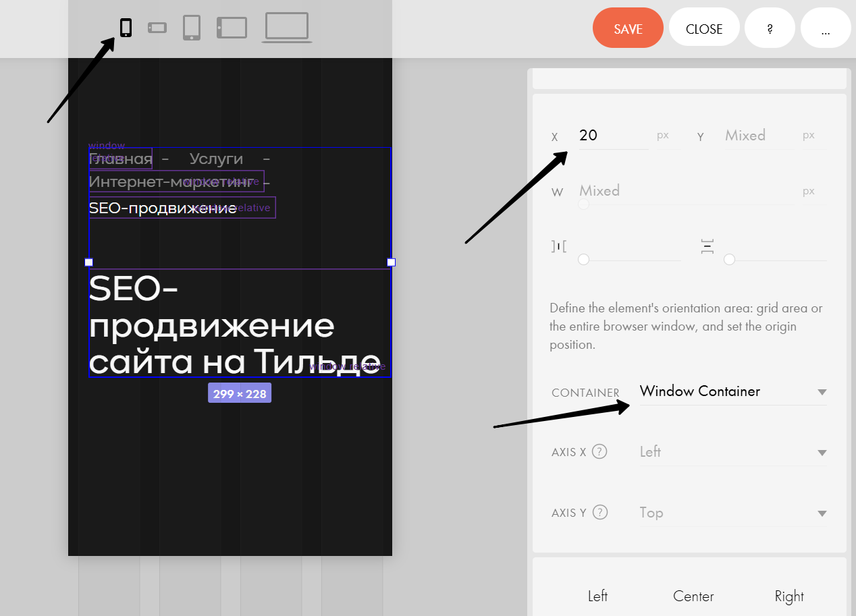Open the more options ellipsis button
Viewport: 856px width, 616px height.
coord(826,28)
